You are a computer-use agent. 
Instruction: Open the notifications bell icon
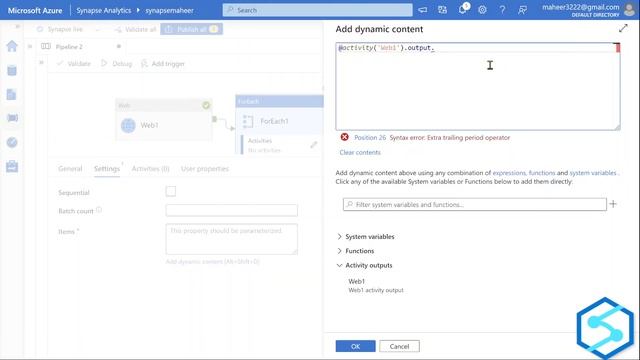tap(463, 9)
